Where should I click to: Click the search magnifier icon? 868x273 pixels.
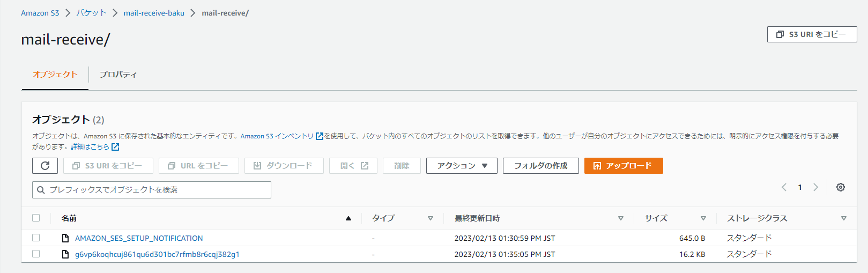(x=41, y=190)
